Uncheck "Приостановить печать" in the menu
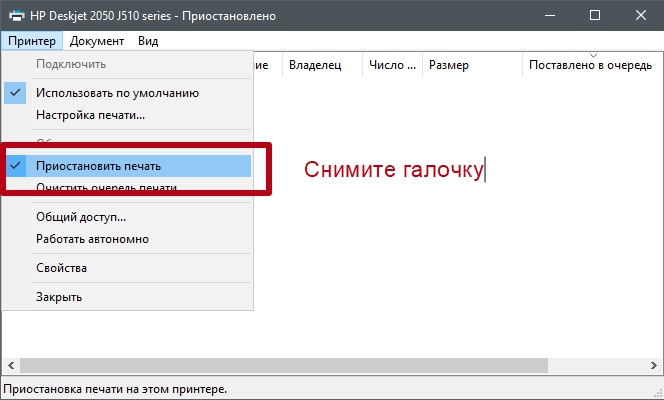664x400 pixels. coord(98,166)
